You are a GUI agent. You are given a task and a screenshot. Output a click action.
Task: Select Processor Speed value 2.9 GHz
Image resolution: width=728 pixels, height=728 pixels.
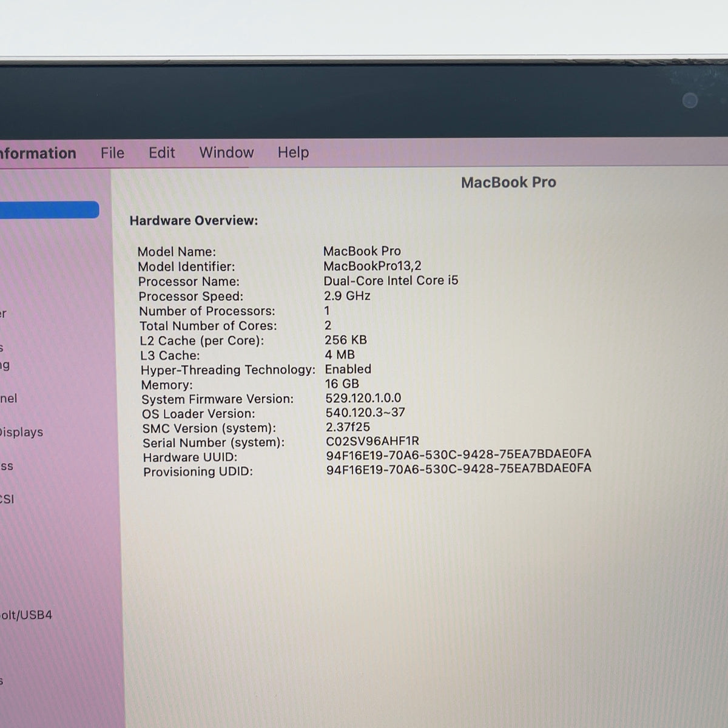coord(347,295)
